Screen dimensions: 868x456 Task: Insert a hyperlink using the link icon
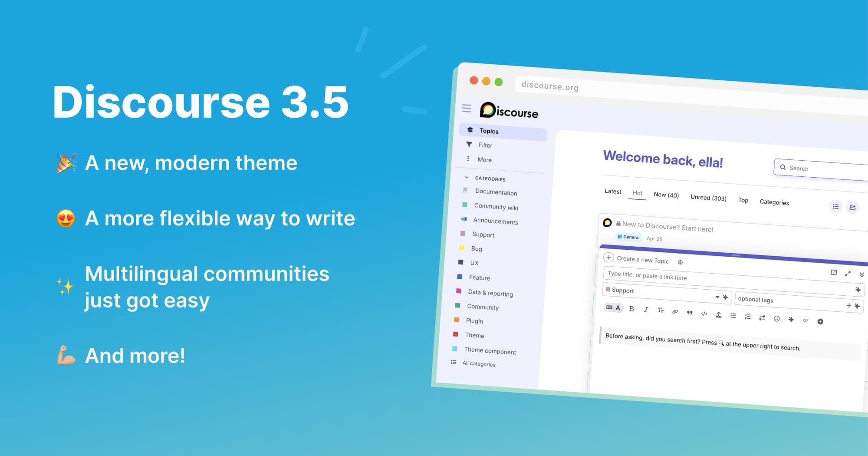[x=674, y=311]
